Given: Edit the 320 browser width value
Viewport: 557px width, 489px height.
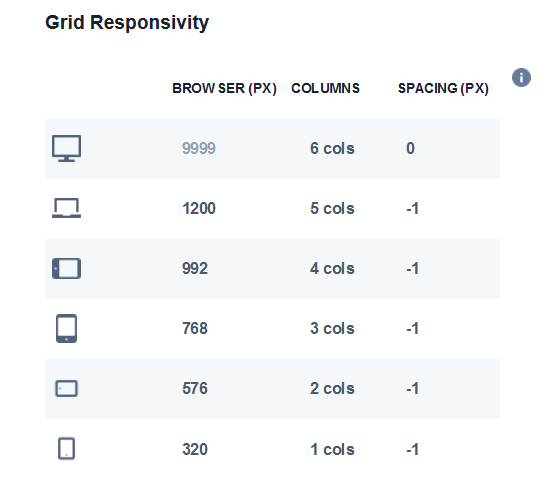Looking at the screenshot, I should pos(195,449).
